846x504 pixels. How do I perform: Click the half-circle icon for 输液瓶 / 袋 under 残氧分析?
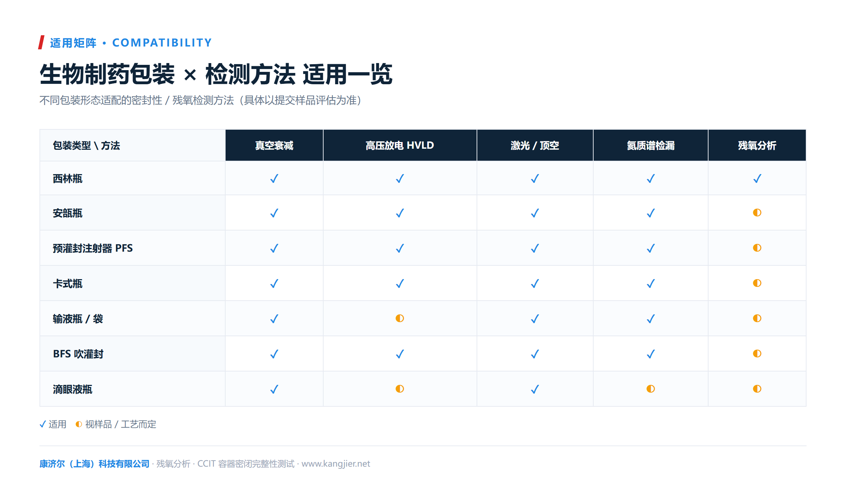[x=757, y=318]
